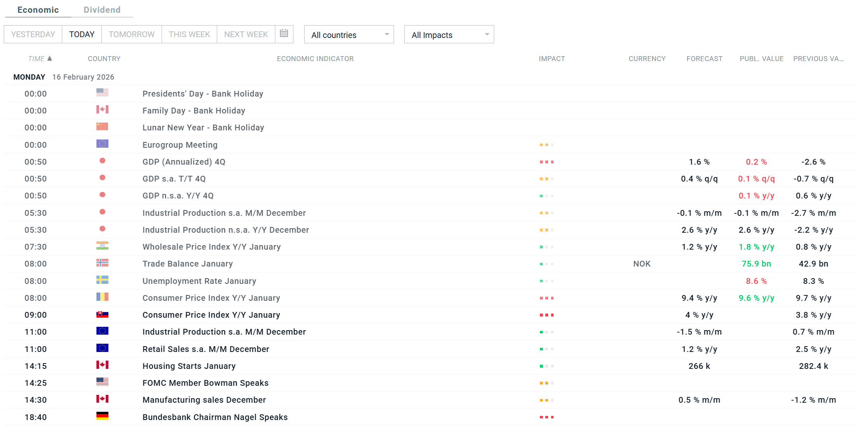Open FOMC Member Bowman Speaks event
This screenshot has width=868, height=432.
(205, 383)
